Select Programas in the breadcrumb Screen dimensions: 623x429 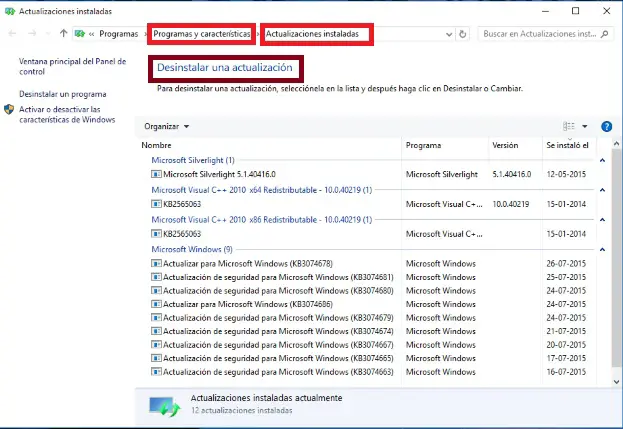118,34
